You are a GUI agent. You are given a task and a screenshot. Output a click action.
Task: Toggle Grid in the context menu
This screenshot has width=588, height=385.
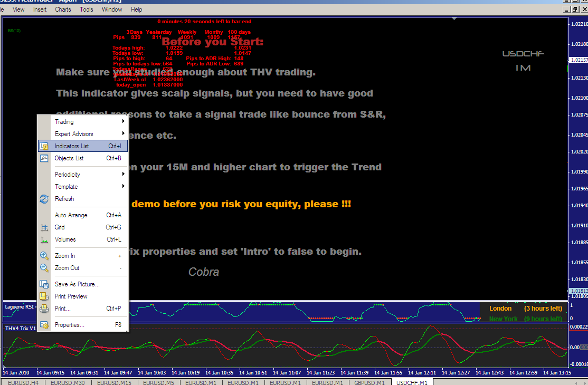pos(82,227)
